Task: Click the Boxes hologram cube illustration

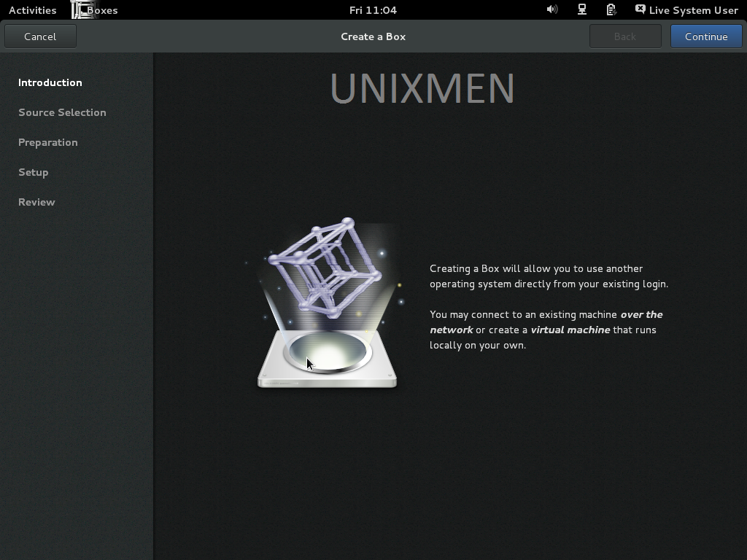Action: point(328,303)
